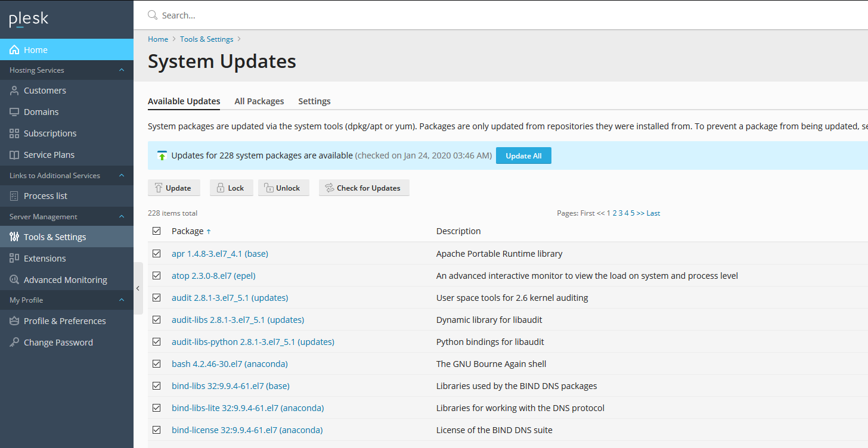
Task: Click the green updates-available arrow icon
Action: [162, 155]
